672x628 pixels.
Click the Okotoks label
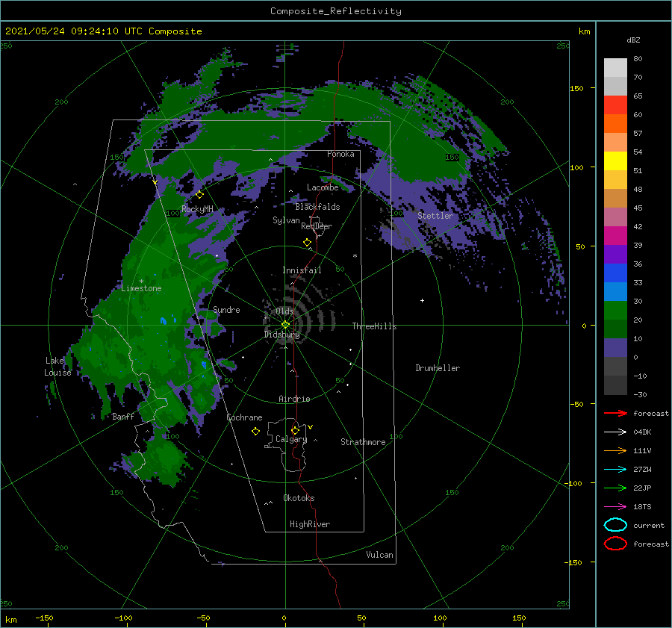click(x=299, y=498)
